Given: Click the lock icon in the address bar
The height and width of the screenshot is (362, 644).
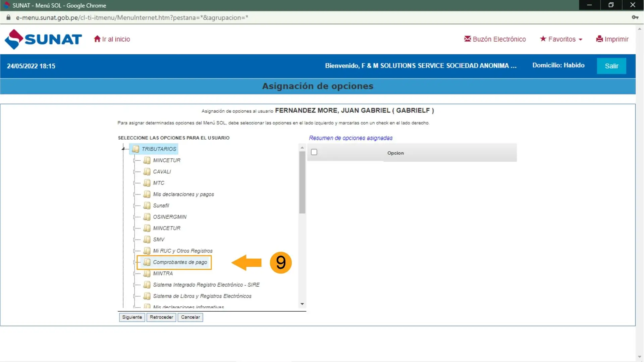Looking at the screenshot, I should (8, 17).
